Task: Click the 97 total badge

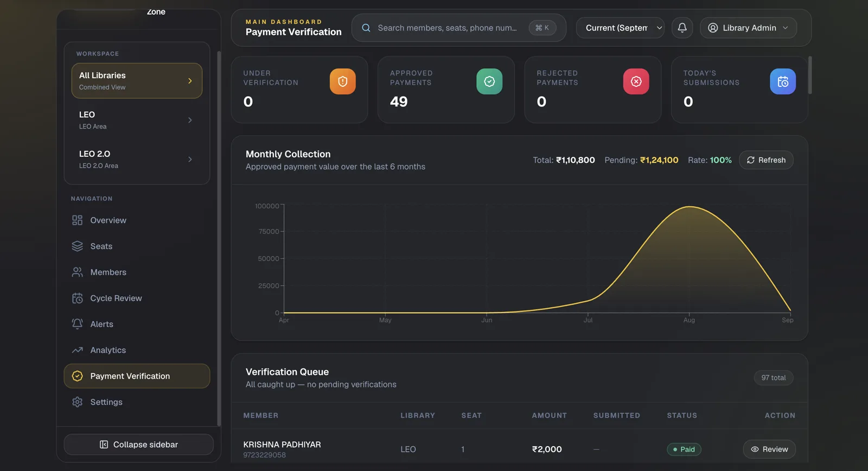Action: (x=774, y=378)
